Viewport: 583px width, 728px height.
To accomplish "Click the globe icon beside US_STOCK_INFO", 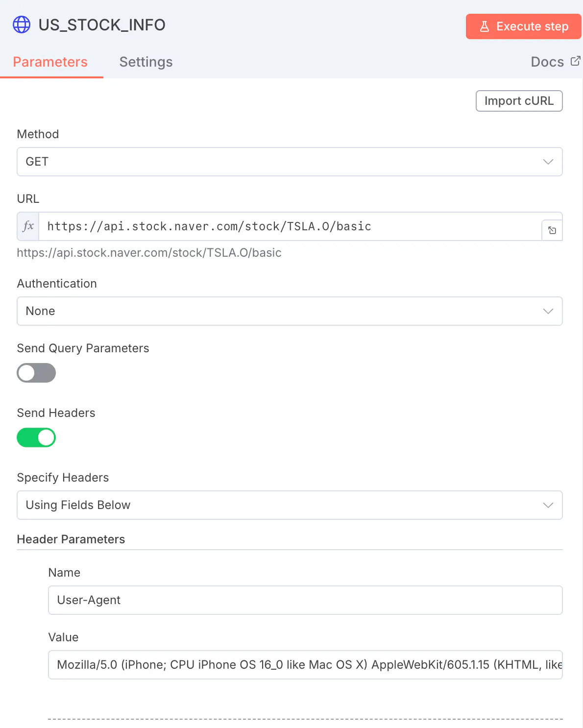I will click(22, 24).
